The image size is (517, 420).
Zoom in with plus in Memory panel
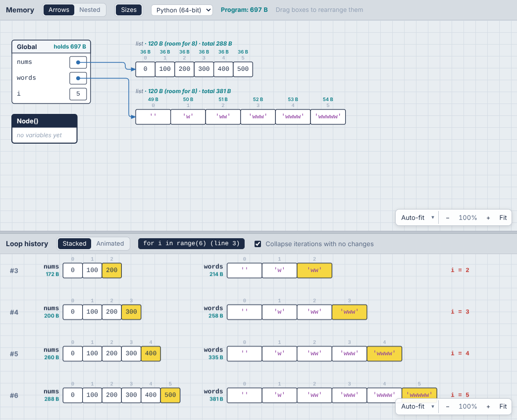click(x=488, y=218)
